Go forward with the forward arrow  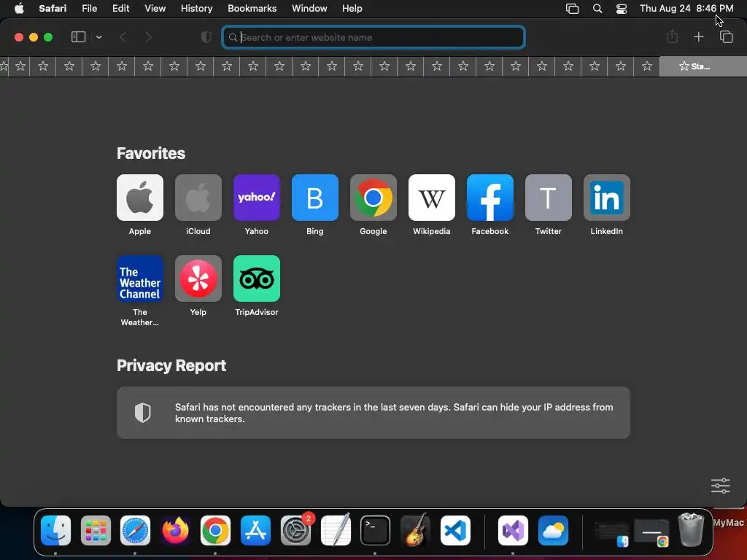pyautogui.click(x=149, y=37)
